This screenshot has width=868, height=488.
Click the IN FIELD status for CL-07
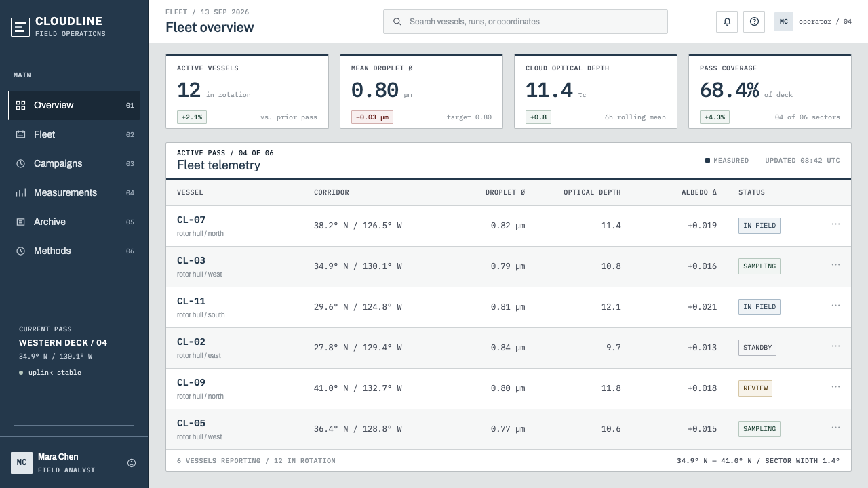(x=759, y=226)
